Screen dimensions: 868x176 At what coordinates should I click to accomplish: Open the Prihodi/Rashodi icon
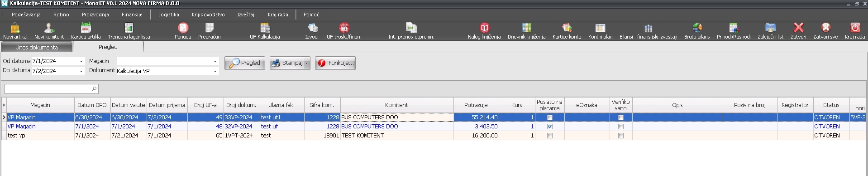pyautogui.click(x=733, y=31)
